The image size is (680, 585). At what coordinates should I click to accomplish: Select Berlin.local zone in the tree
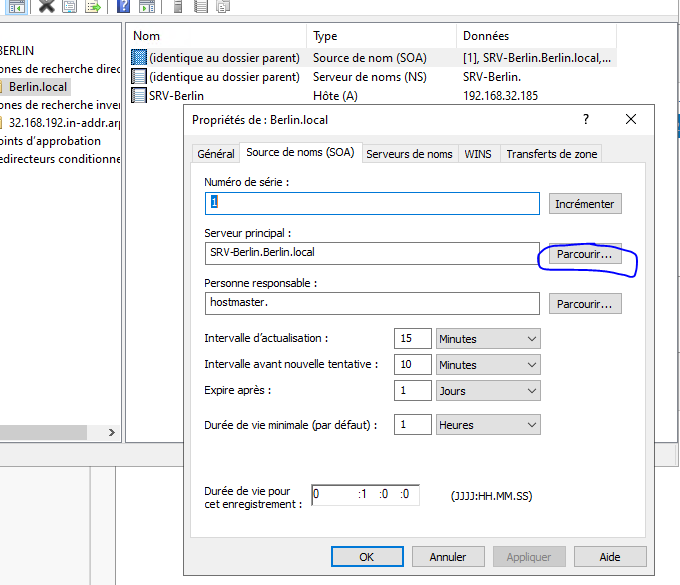[38, 87]
